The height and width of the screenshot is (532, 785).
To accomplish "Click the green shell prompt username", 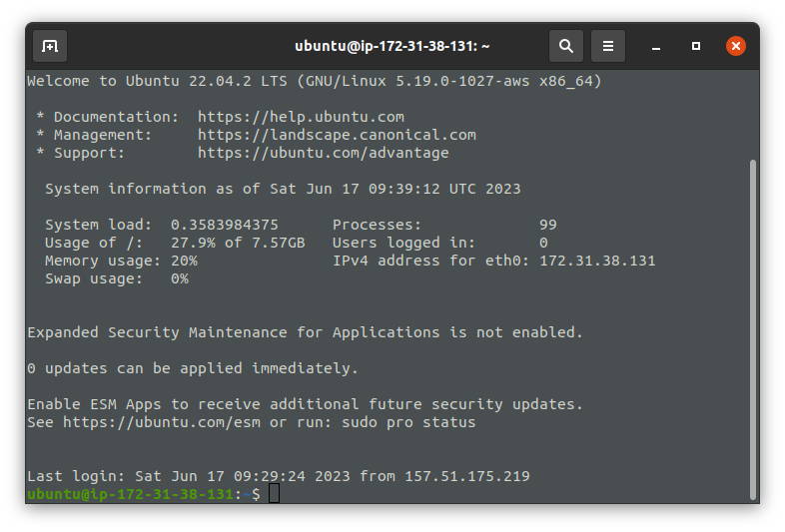I will pos(130,494).
